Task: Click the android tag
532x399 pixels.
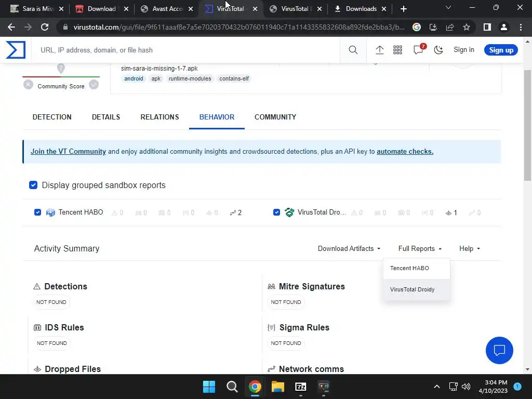Action: click(134, 79)
